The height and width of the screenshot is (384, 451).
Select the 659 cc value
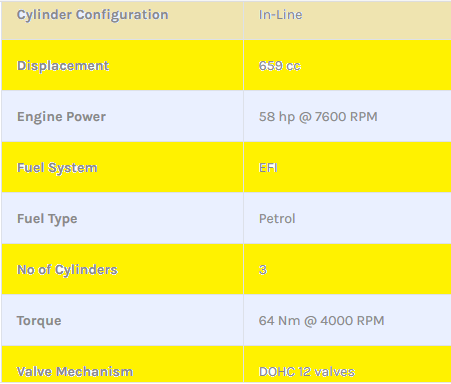pyautogui.click(x=280, y=66)
